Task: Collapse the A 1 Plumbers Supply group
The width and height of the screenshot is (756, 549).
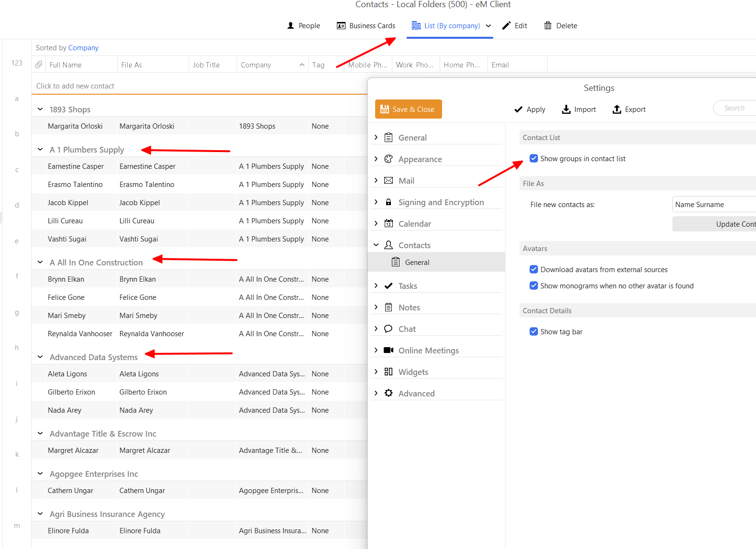Action: point(40,149)
